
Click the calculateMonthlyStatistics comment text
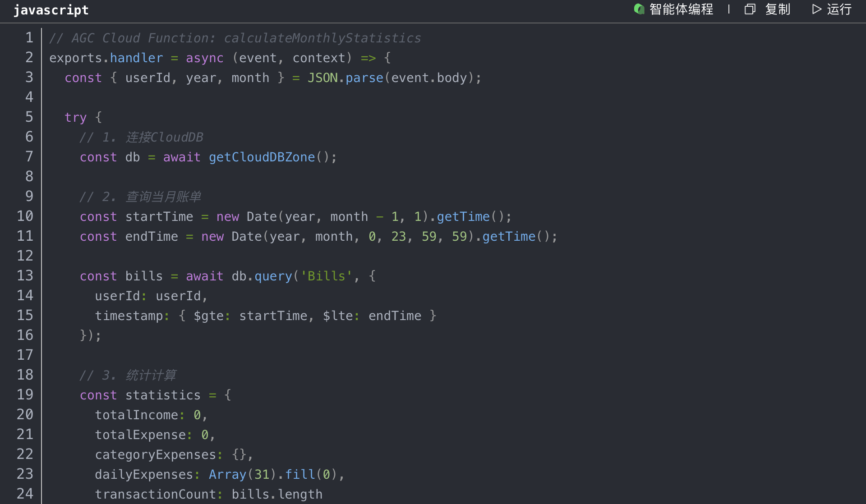coord(322,38)
